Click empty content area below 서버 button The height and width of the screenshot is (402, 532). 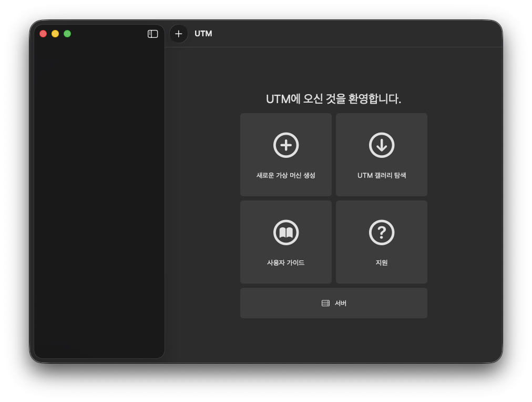[x=333, y=339]
